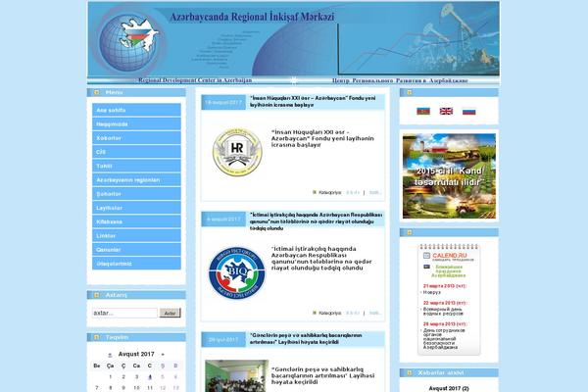Open 'Ana səhifə' menu item
588x392 pixels.
[136, 110]
